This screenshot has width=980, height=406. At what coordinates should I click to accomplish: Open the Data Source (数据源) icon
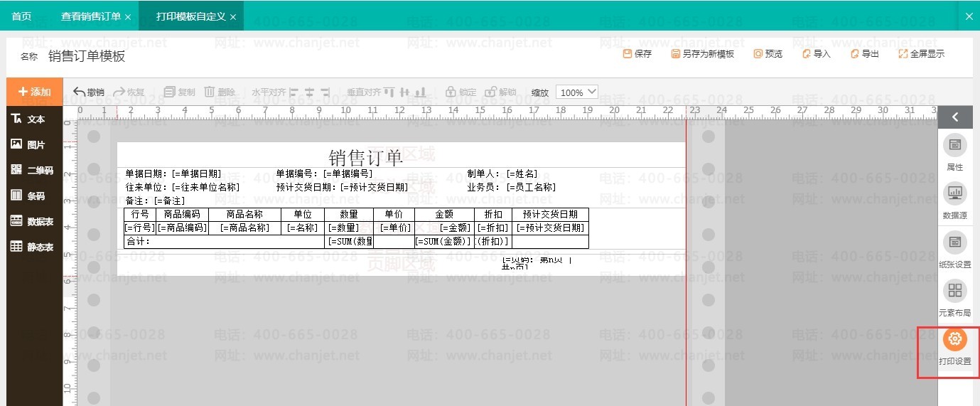tap(954, 193)
